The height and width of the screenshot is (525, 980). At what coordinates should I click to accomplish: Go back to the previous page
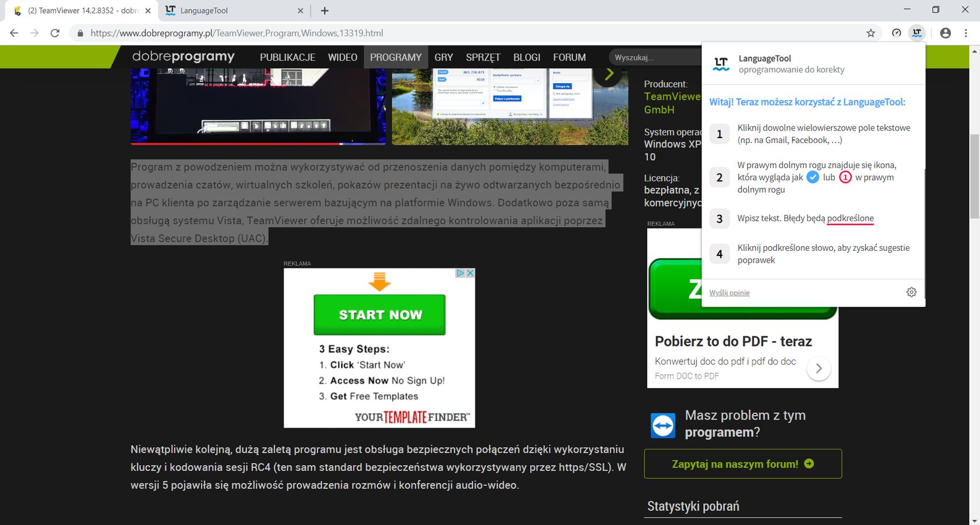(x=14, y=33)
